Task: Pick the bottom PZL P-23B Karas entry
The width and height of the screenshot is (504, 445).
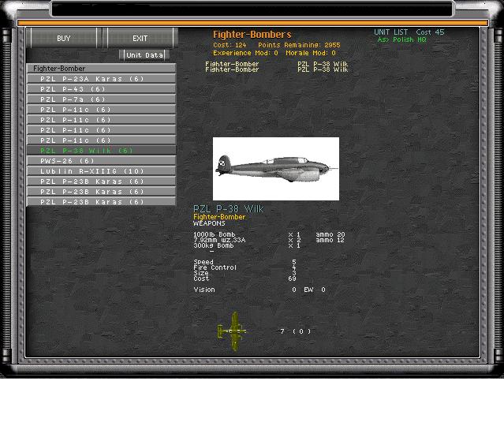Action: click(x=101, y=202)
